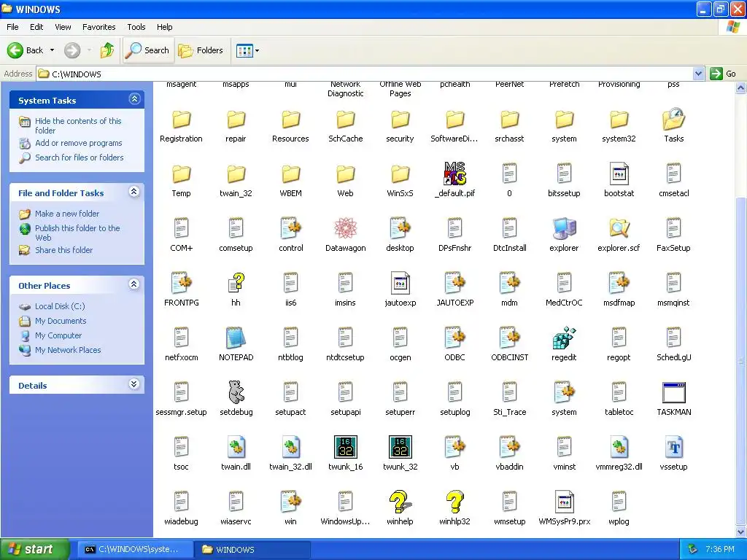Click Make a new folder link
Image resolution: width=747 pixels, height=560 pixels.
click(67, 214)
